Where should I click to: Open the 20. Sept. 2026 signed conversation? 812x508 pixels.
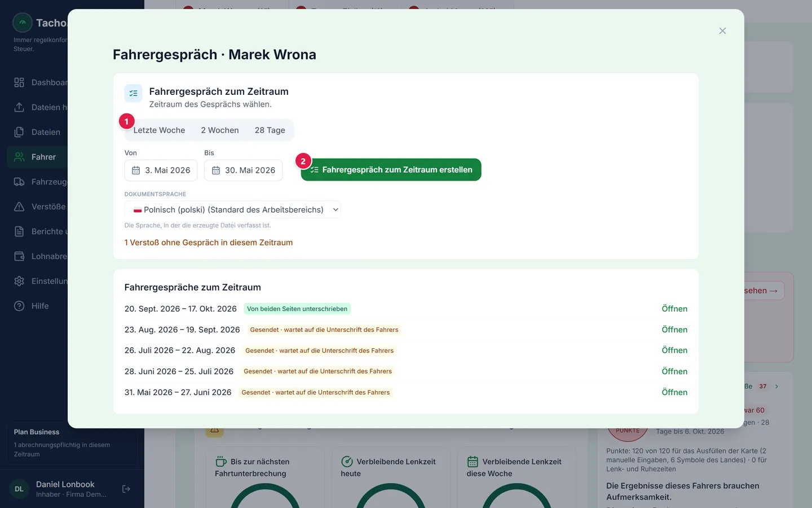(x=674, y=309)
